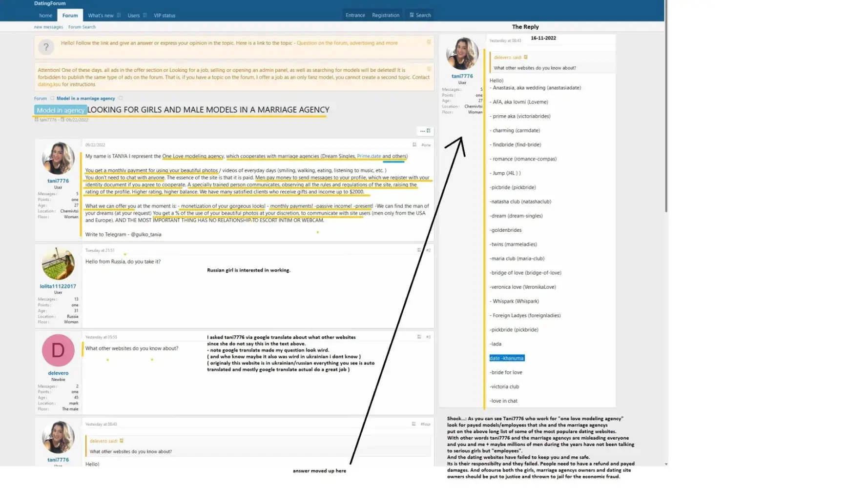Click the question mark notice icon
The width and height of the screenshot is (868, 488).
[46, 47]
